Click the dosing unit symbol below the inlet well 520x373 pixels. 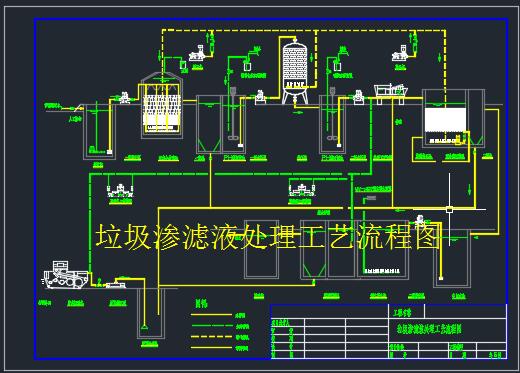click(x=120, y=191)
